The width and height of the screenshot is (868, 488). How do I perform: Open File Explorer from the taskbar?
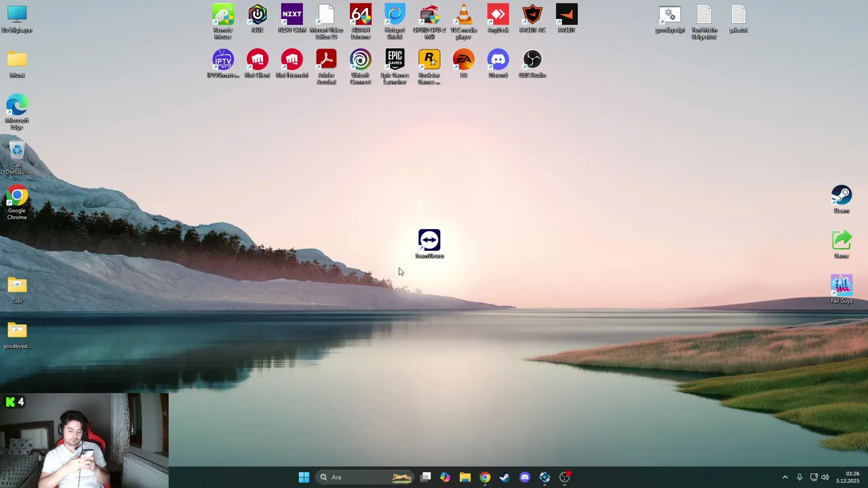coord(465,477)
